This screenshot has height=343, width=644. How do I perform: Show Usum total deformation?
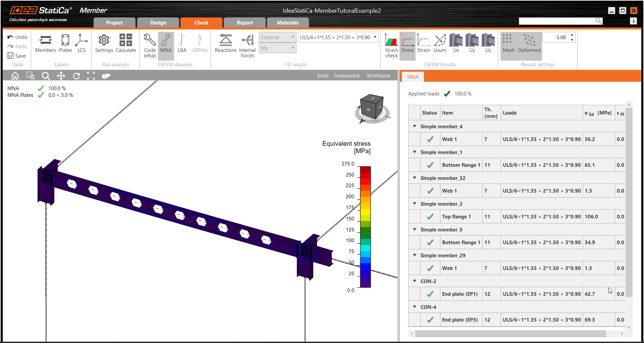click(440, 44)
